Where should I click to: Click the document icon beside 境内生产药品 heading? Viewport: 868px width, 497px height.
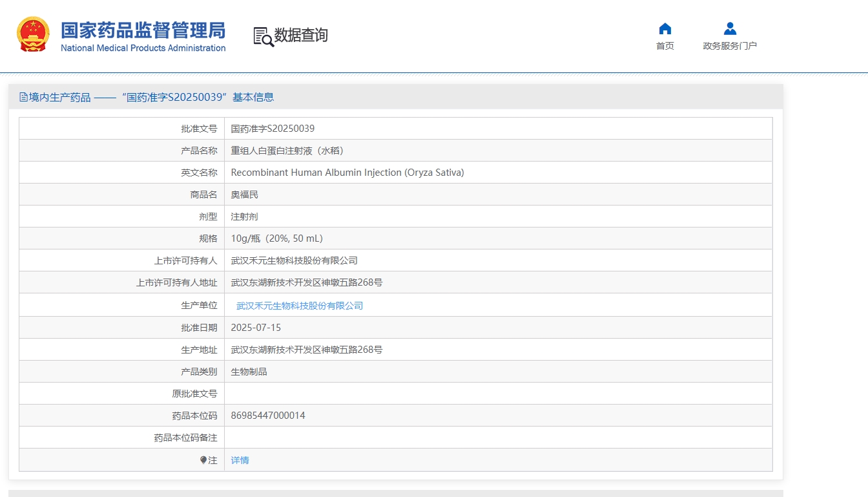tap(23, 98)
